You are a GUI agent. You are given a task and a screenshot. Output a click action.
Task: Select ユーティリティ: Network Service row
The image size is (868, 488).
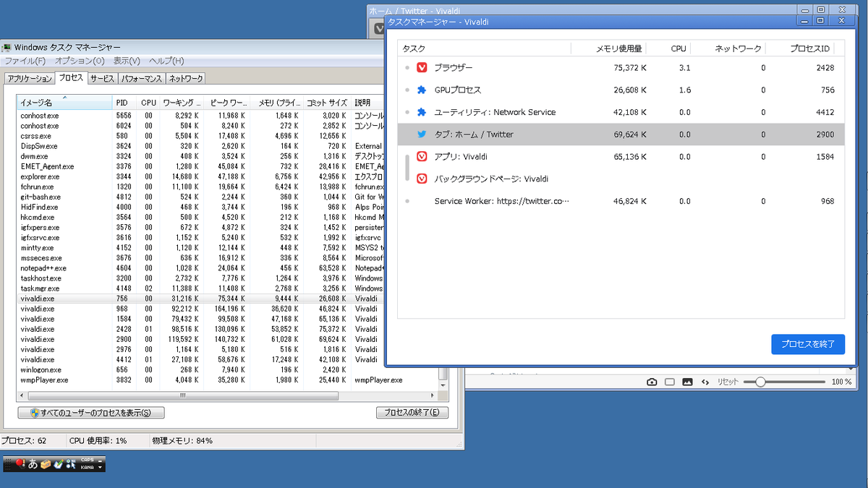621,112
